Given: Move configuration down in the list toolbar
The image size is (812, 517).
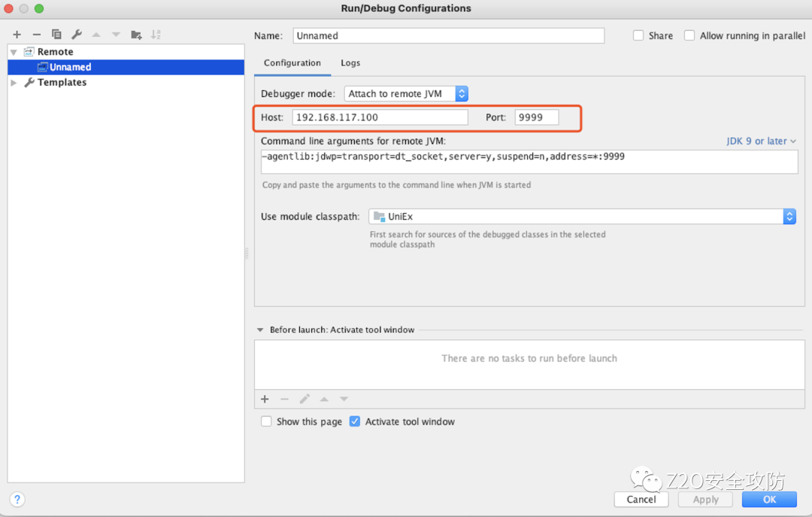Looking at the screenshot, I should pyautogui.click(x=116, y=35).
